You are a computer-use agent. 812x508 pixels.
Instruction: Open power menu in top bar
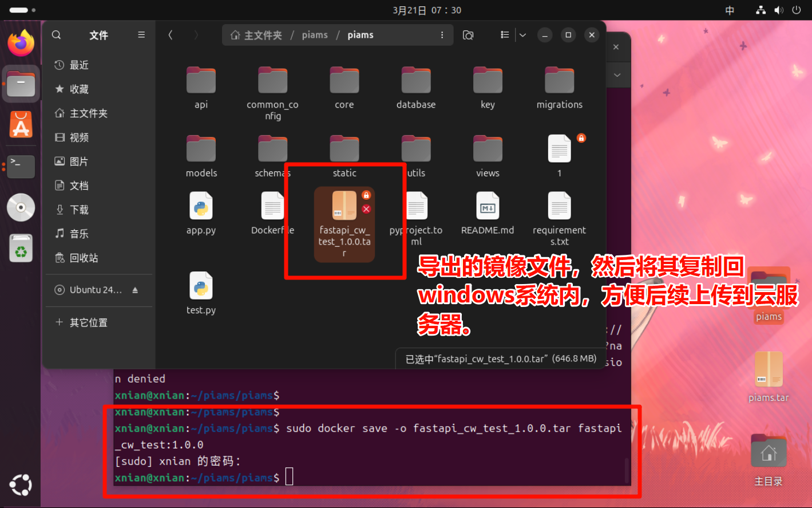coord(796,10)
